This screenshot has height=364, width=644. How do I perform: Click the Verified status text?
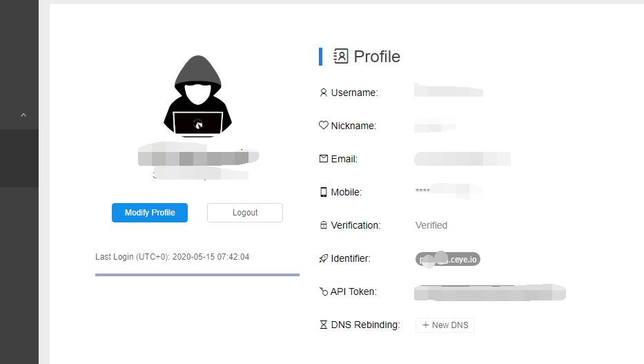(431, 225)
